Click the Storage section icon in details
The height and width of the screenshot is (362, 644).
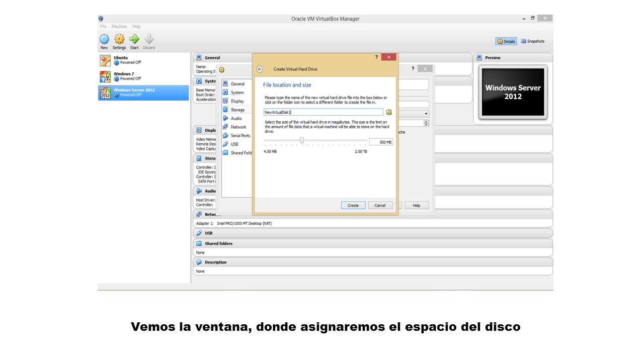point(199,158)
